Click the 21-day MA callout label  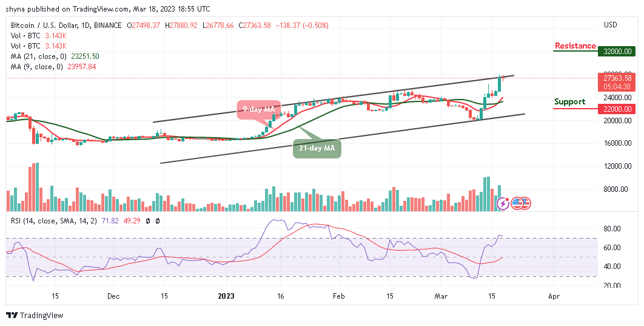pos(317,148)
